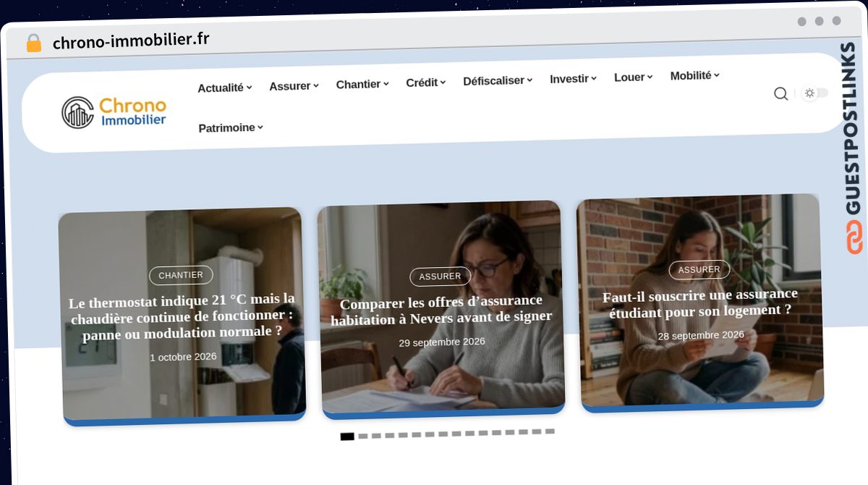The image size is (868, 485).
Task: Click the padlock icon in address bar
Action: tap(33, 43)
